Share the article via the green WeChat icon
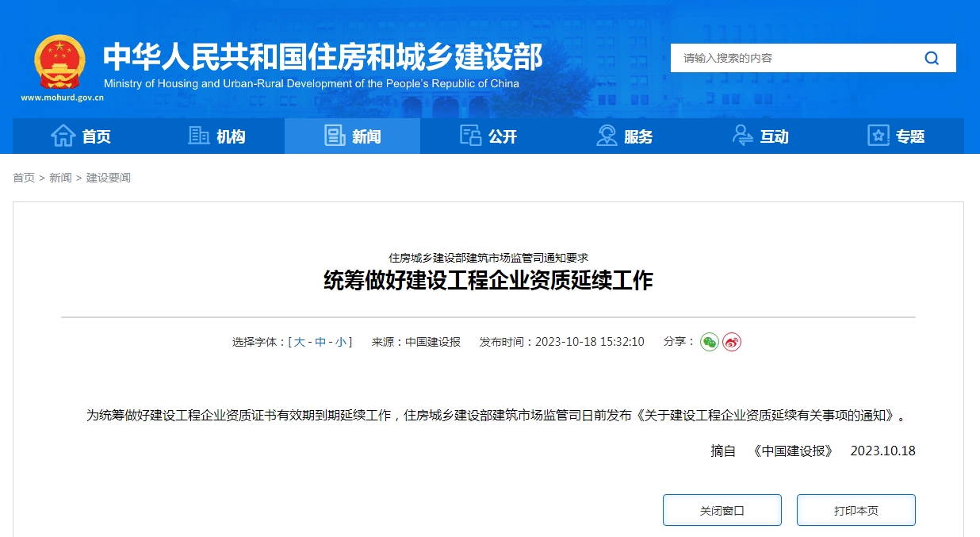This screenshot has width=980, height=537. click(x=708, y=341)
